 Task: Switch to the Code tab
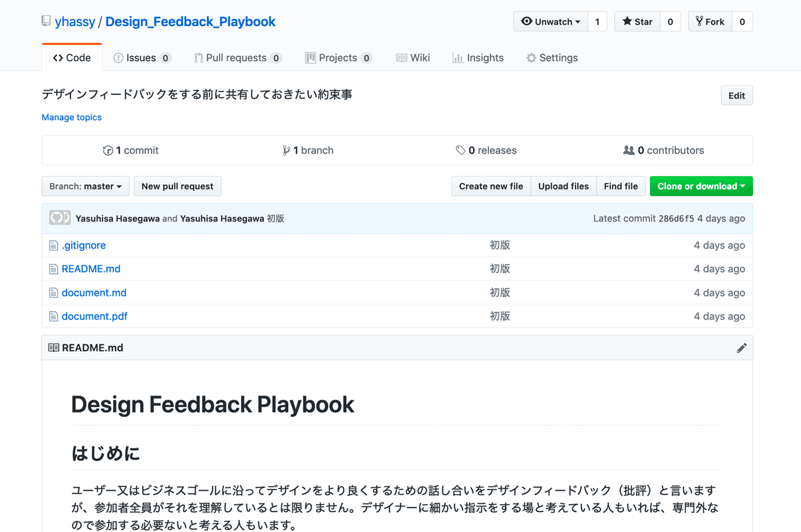[x=72, y=58]
